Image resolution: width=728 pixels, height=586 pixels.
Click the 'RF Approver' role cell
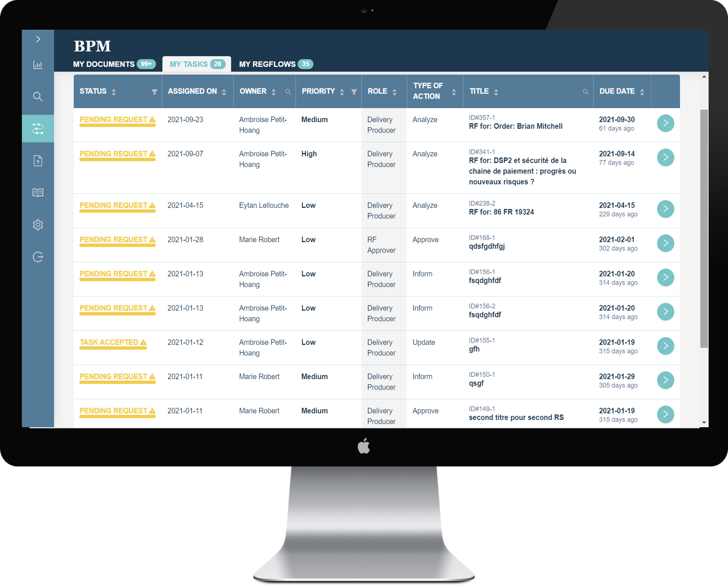(x=381, y=245)
